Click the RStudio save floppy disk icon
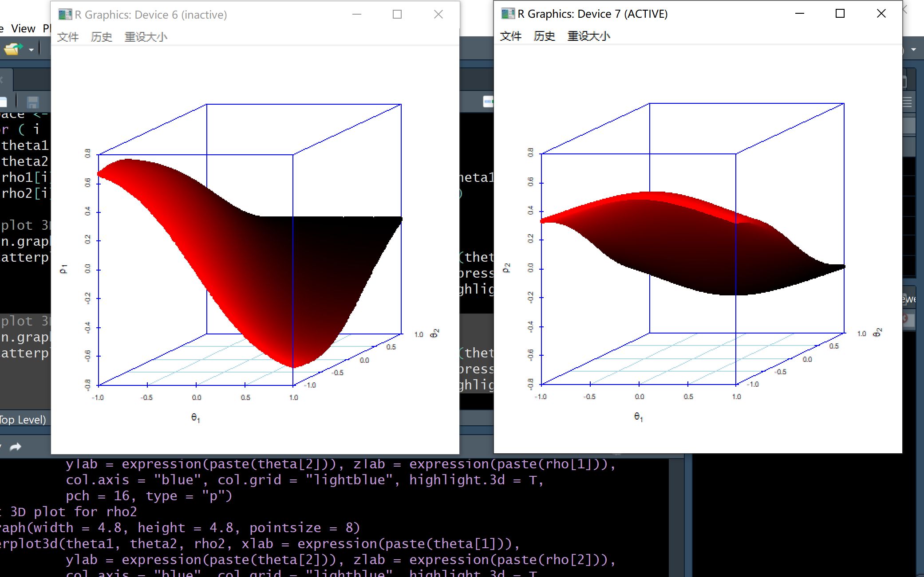924x577 pixels. click(x=32, y=103)
